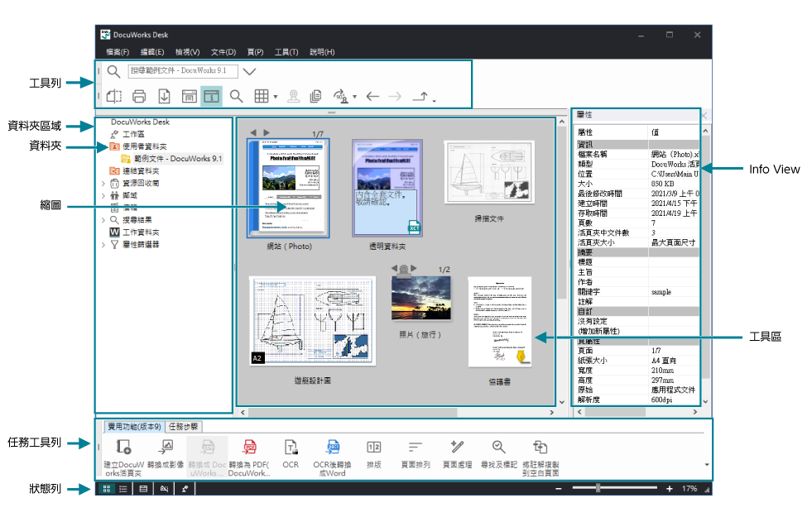
Task: Expand the search options chevron
Action: (x=250, y=71)
